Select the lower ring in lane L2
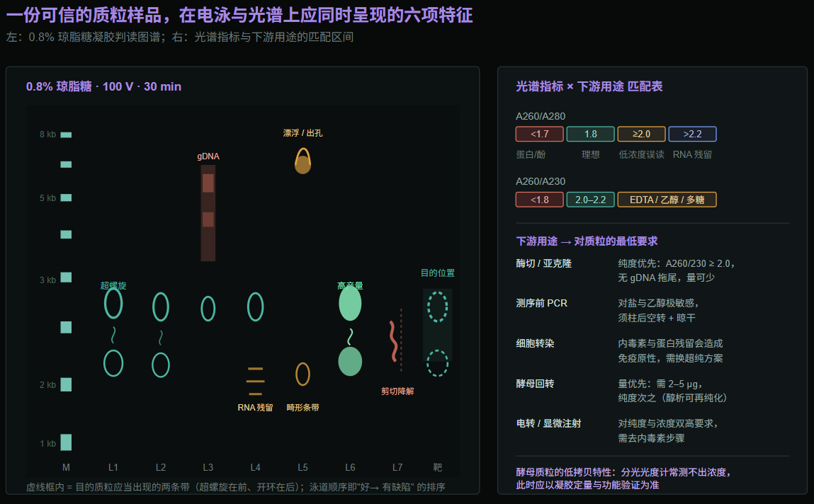 click(x=160, y=365)
